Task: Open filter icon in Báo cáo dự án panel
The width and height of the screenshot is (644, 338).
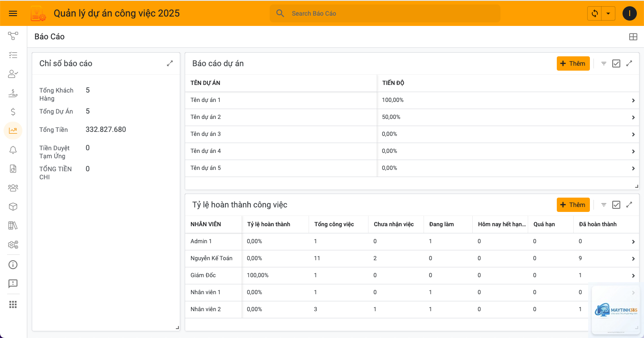Action: (604, 63)
